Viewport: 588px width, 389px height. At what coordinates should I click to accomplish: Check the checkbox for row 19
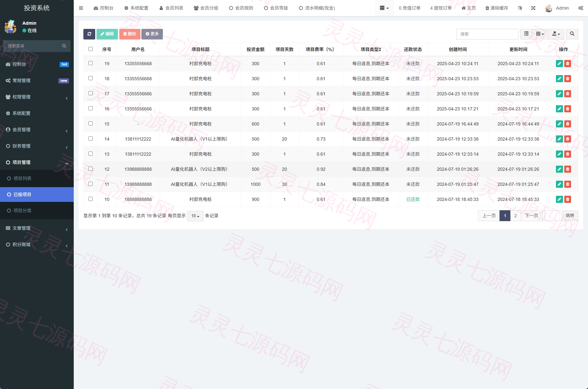(90, 63)
